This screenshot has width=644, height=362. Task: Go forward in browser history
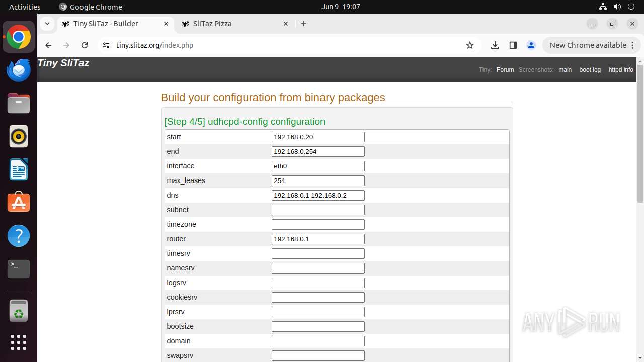point(66,45)
